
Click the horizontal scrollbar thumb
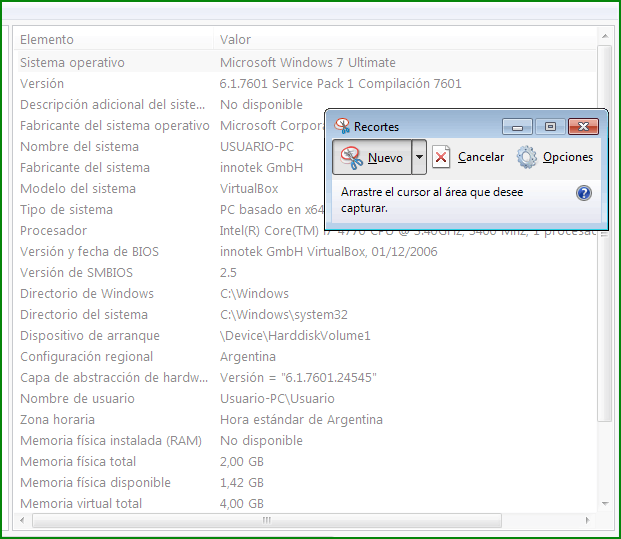point(267,520)
